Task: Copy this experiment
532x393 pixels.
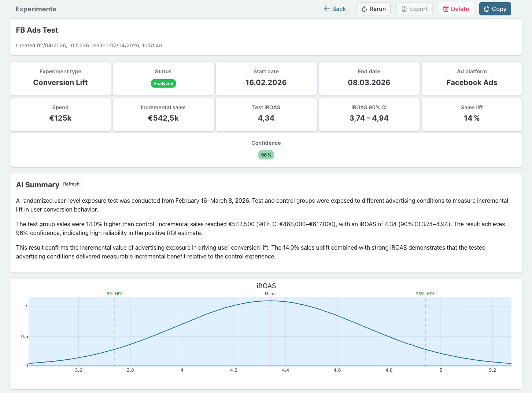Action: click(495, 9)
